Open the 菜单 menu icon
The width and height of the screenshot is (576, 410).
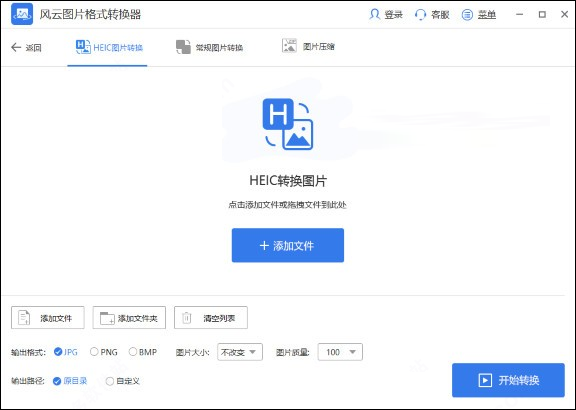(467, 15)
